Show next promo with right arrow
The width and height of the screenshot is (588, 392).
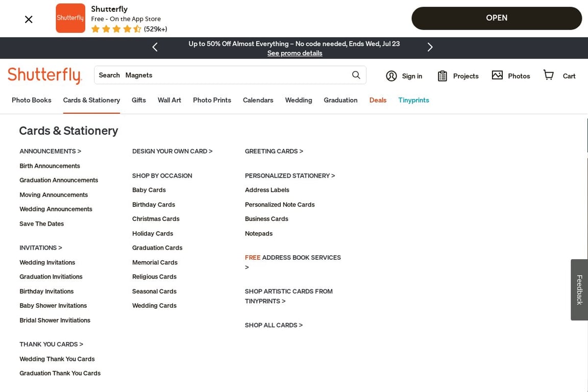click(430, 47)
